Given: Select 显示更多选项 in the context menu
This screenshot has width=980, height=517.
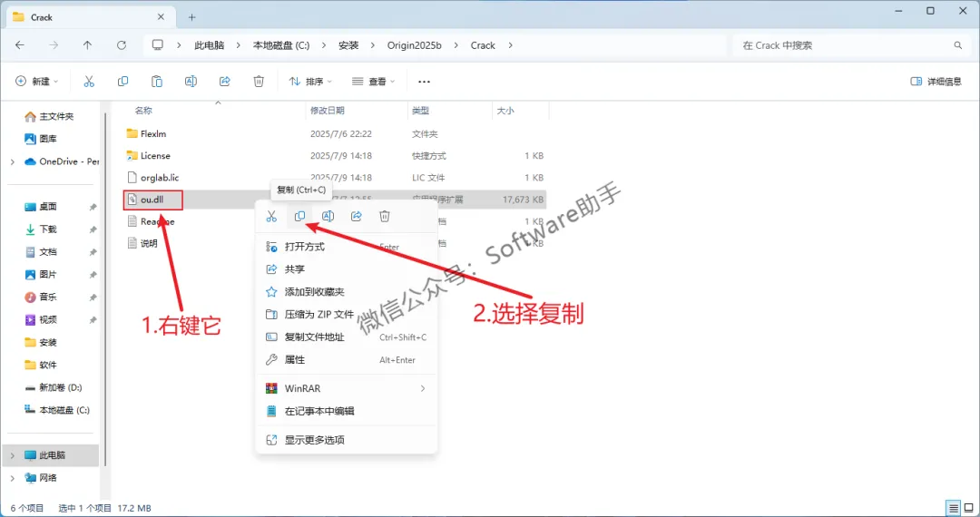Looking at the screenshot, I should 347,440.
